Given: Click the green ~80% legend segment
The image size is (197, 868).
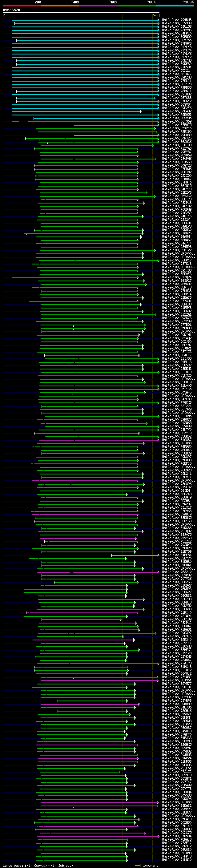Looking at the screenshot, I should pyautogui.click(x=136, y=6).
